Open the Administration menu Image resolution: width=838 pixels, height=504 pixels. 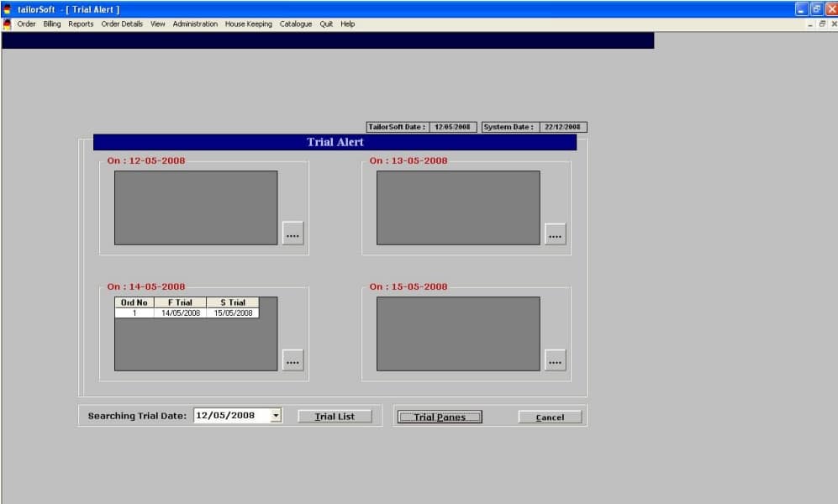pyautogui.click(x=195, y=24)
